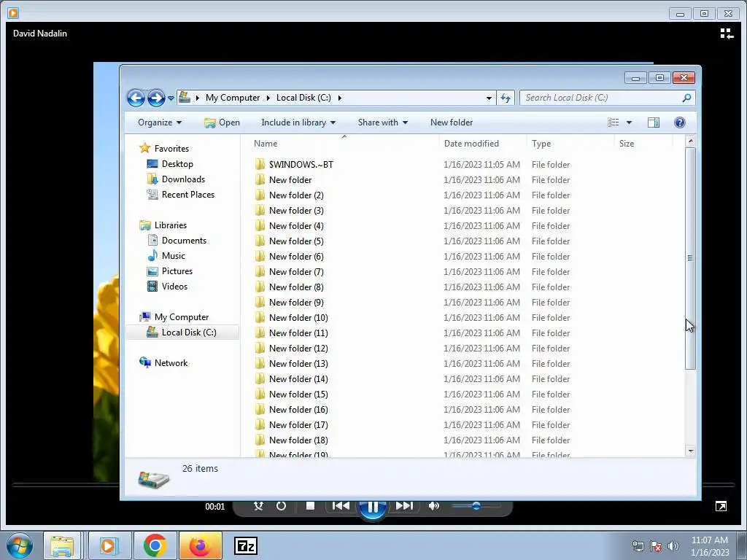The height and width of the screenshot is (560, 747).
Task: Open the More view options dropdown arrow
Action: click(629, 122)
